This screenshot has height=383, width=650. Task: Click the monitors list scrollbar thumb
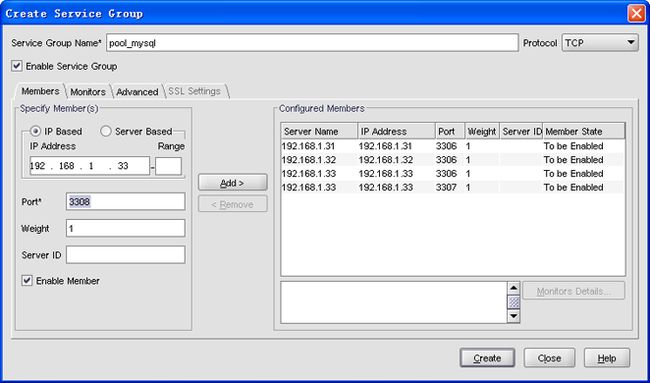pos(514,302)
